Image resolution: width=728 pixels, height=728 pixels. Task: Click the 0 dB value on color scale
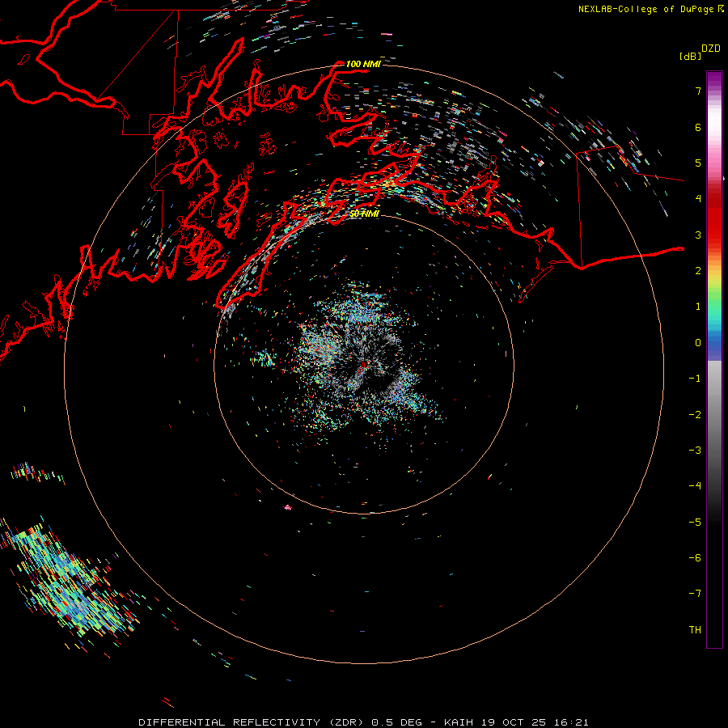[x=698, y=343]
